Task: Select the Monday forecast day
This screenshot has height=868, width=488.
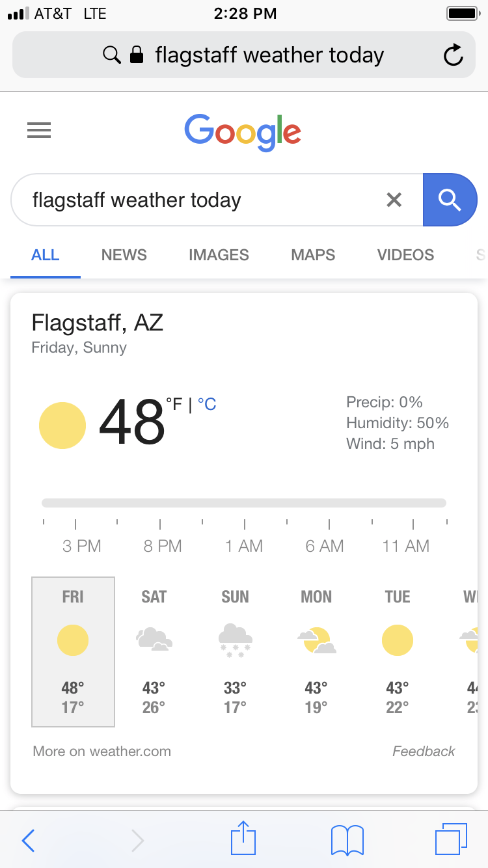Action: (316, 651)
